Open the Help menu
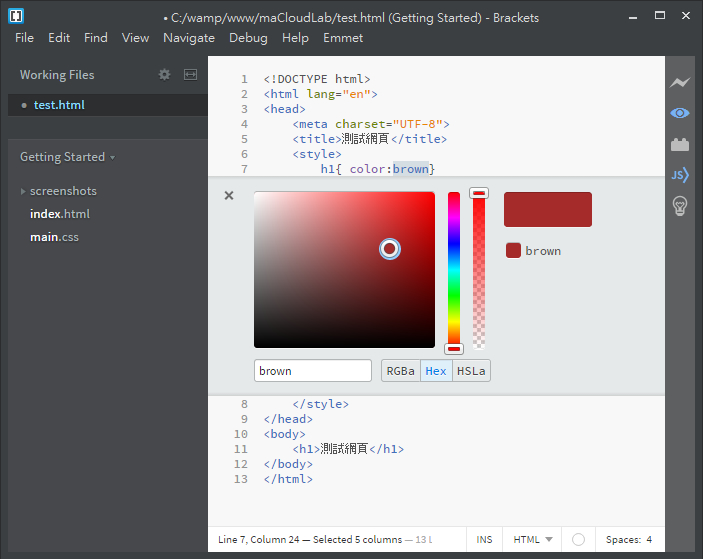Viewport: 703px width, 559px height. point(295,38)
